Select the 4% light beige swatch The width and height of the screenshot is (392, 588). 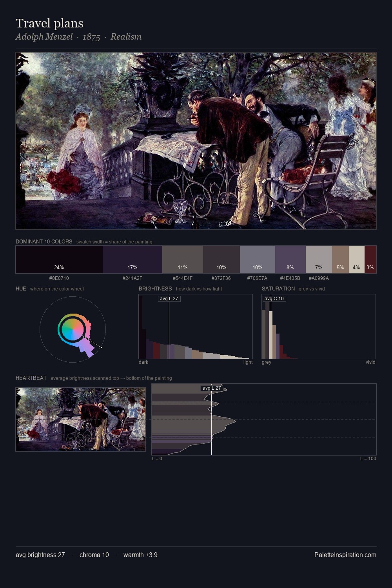tap(357, 260)
